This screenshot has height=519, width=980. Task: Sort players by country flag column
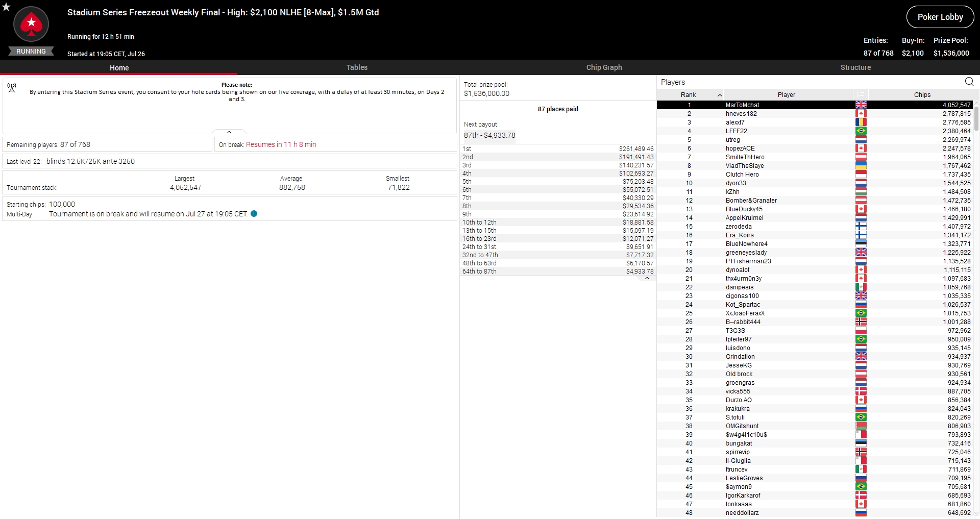[861, 94]
